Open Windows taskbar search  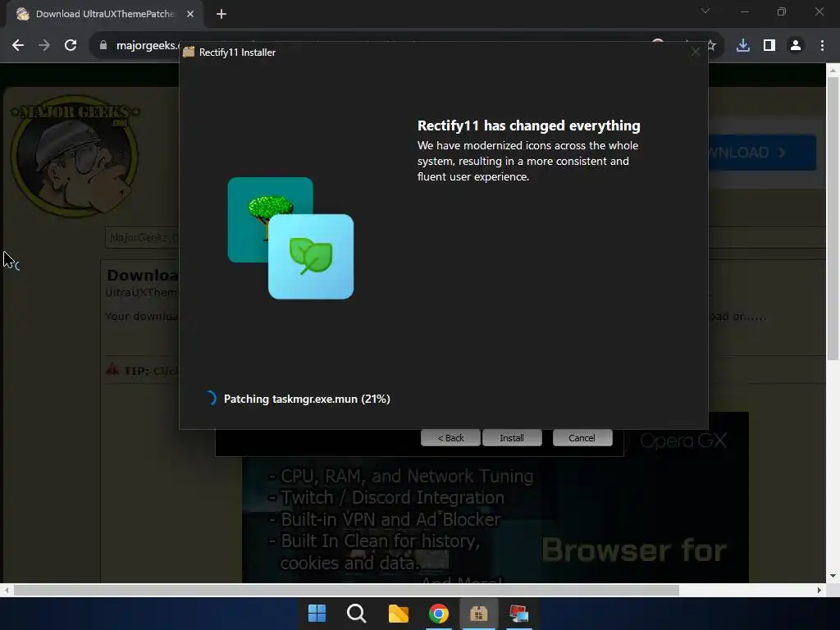coord(357,614)
